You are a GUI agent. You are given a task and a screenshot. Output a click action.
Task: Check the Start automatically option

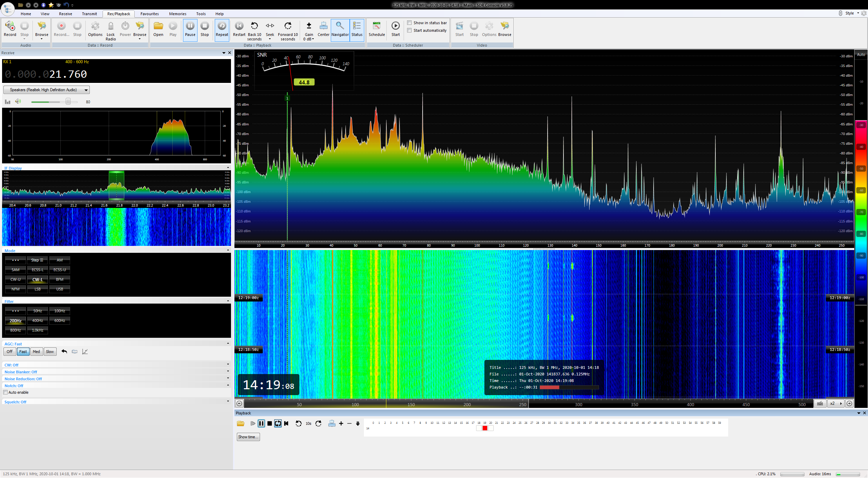point(409,30)
